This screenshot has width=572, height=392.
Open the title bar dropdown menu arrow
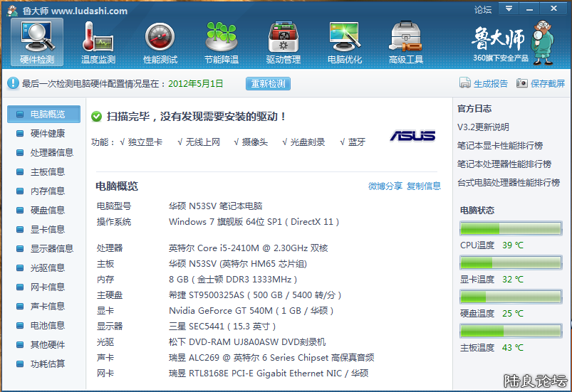point(508,9)
